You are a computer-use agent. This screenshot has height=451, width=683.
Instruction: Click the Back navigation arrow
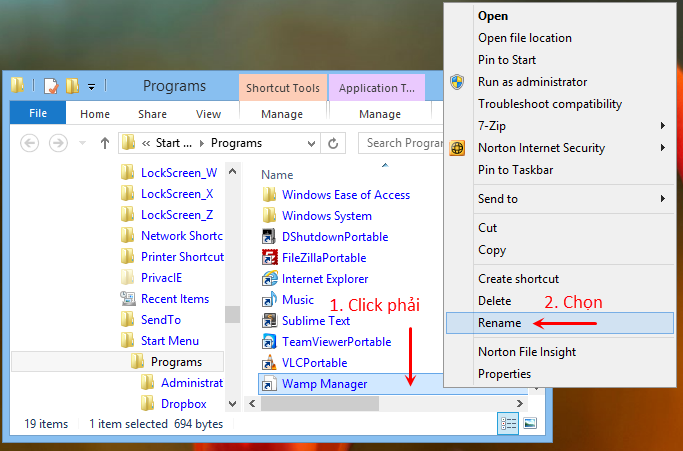(x=30, y=143)
